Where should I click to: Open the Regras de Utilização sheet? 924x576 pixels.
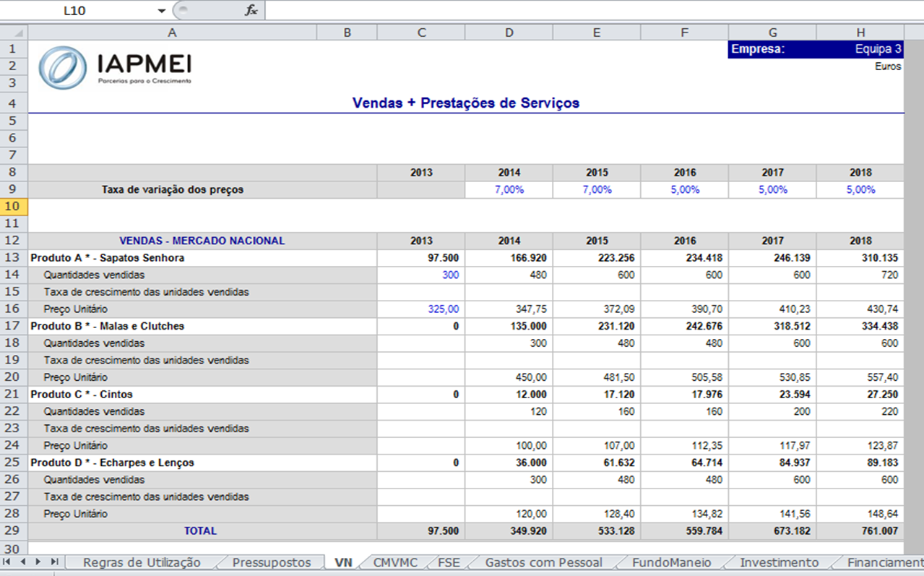(x=141, y=562)
